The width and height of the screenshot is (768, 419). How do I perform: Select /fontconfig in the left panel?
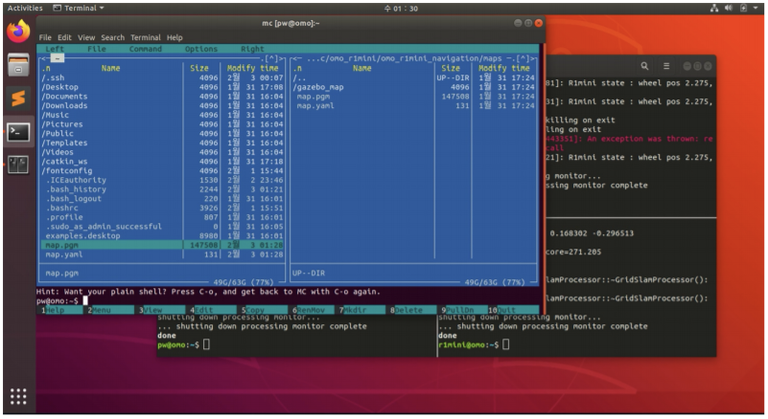(x=67, y=171)
